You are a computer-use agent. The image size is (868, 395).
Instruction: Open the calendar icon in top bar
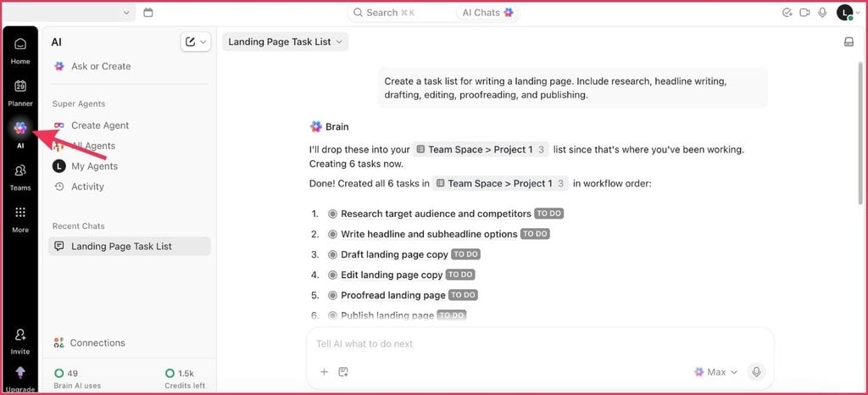click(x=147, y=12)
